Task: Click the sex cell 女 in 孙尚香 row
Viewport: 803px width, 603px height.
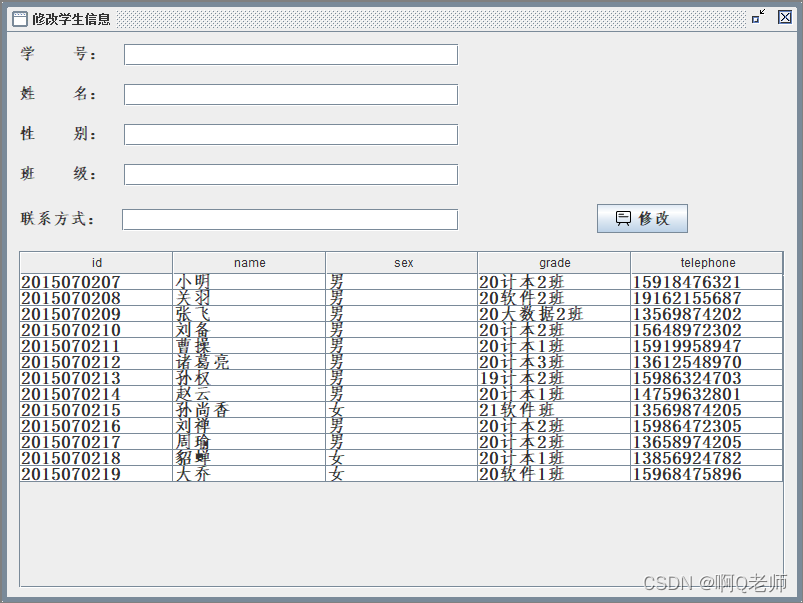Action: pos(402,410)
